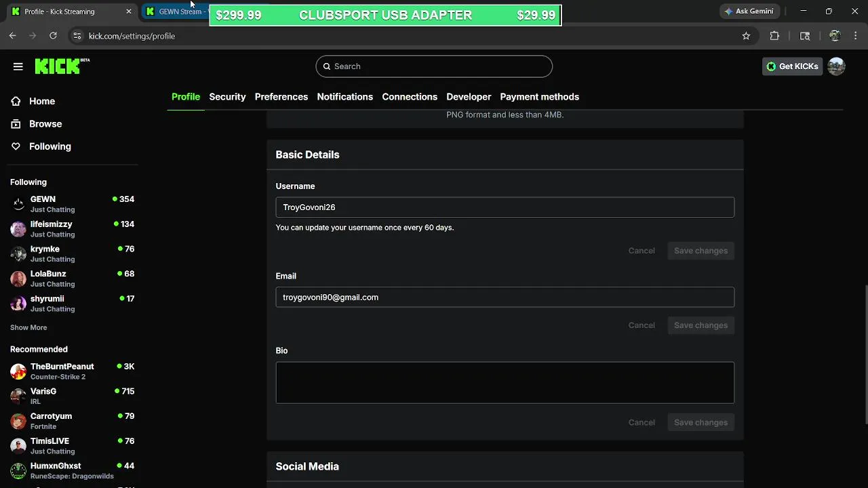Image resolution: width=868 pixels, height=488 pixels.
Task: Click the Home house icon
Action: coord(16,101)
